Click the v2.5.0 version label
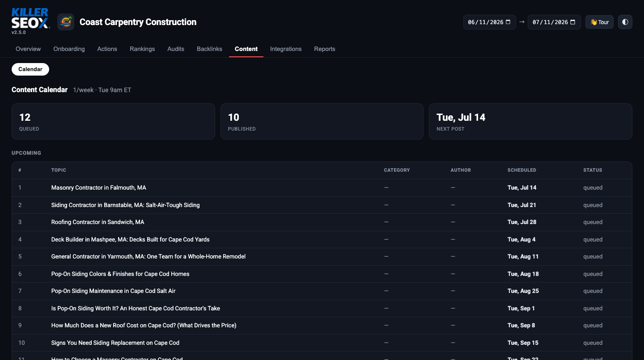Screen dimensions: 644x360 (x=19, y=33)
